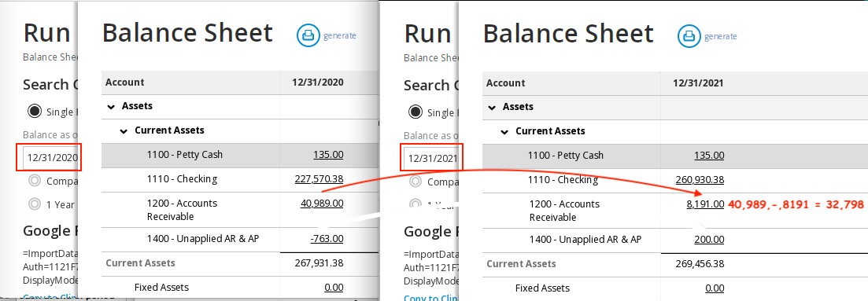Open the Accounts Receivable amount 40,989.00
The image size is (868, 301).
click(322, 203)
